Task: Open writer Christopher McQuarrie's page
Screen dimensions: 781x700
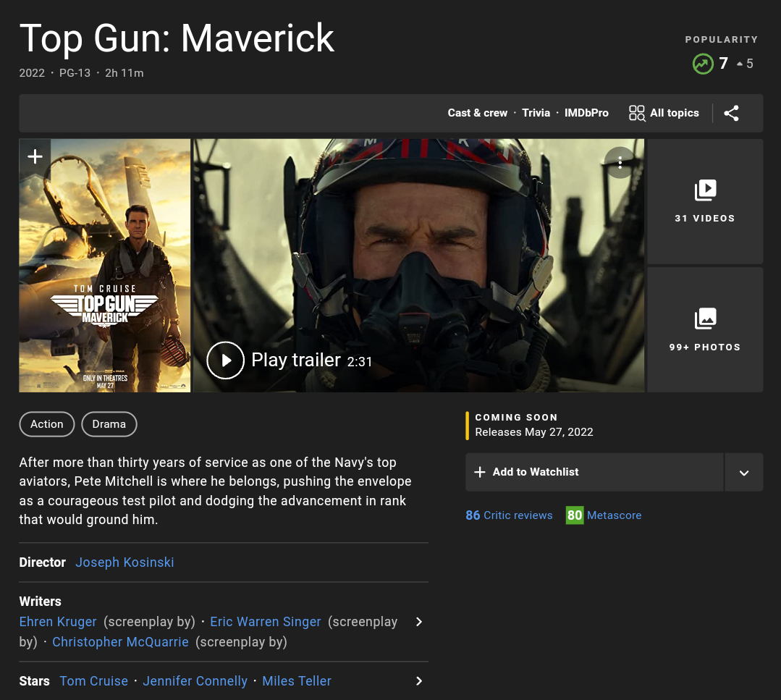Action: click(x=121, y=641)
